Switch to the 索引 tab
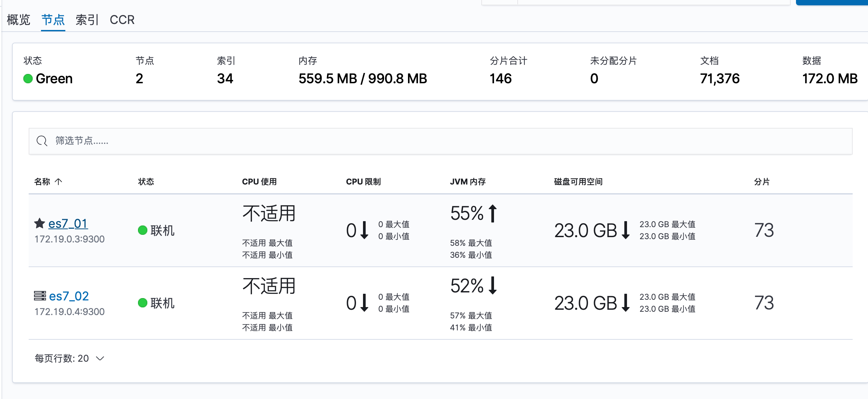This screenshot has width=868, height=399. [87, 20]
